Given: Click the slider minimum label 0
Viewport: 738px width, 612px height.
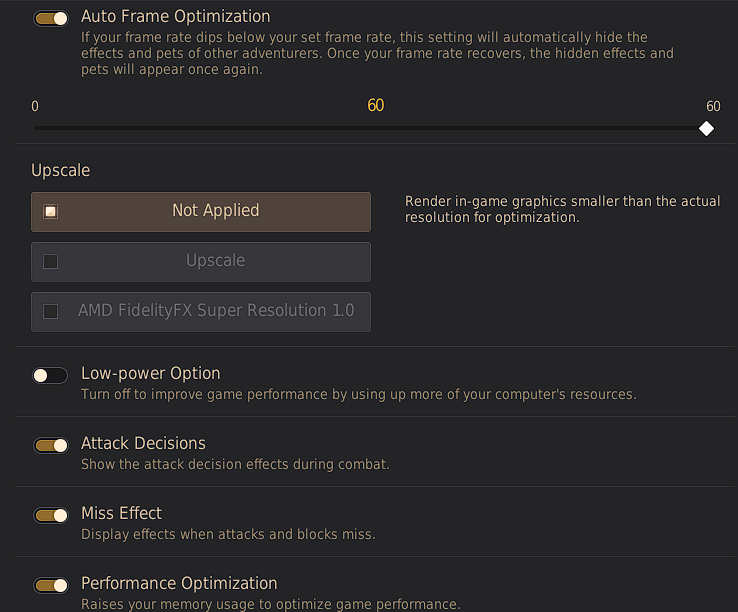Looking at the screenshot, I should (x=35, y=106).
